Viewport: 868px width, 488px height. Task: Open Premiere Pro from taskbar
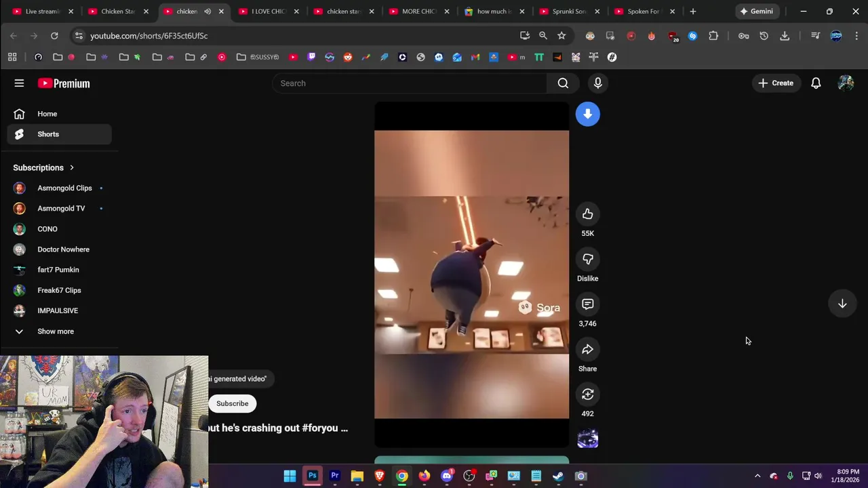334,476
